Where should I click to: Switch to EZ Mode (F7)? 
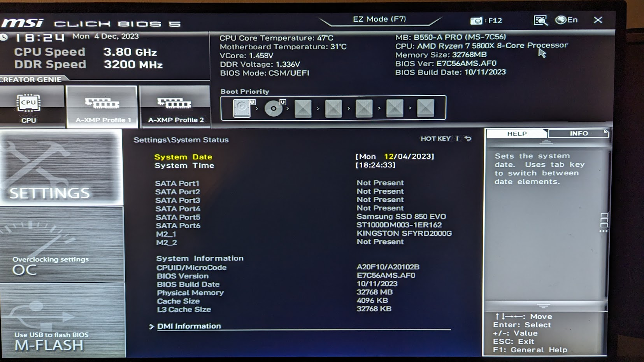tap(379, 19)
